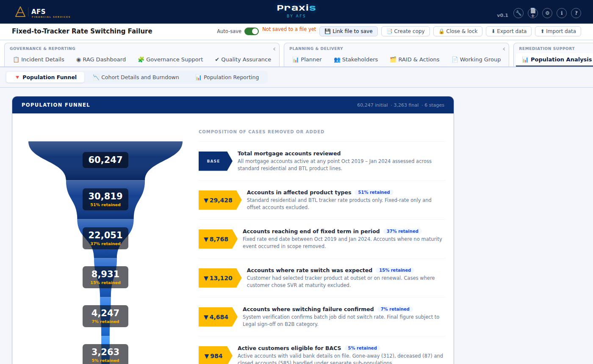
Task: Click the "Not saved to a file yet" status
Action: pos(289,30)
